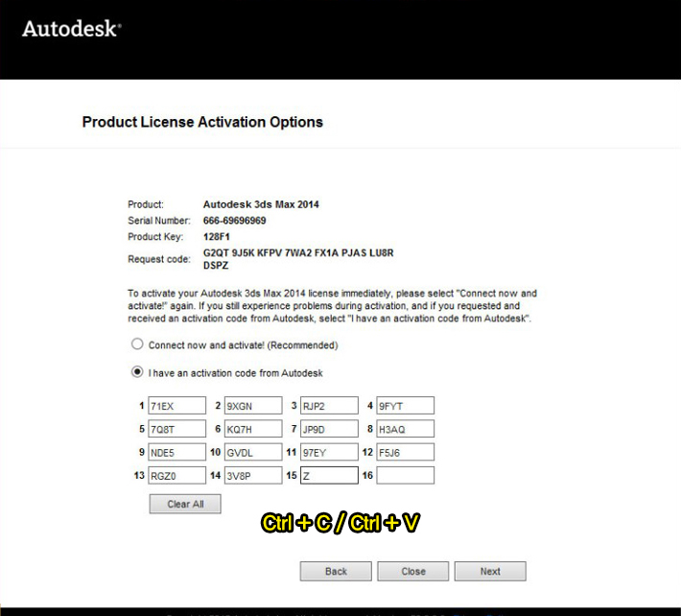The image size is (681, 616).
Task: Click request code line starting G2QT 9J5K
Action: [298, 253]
